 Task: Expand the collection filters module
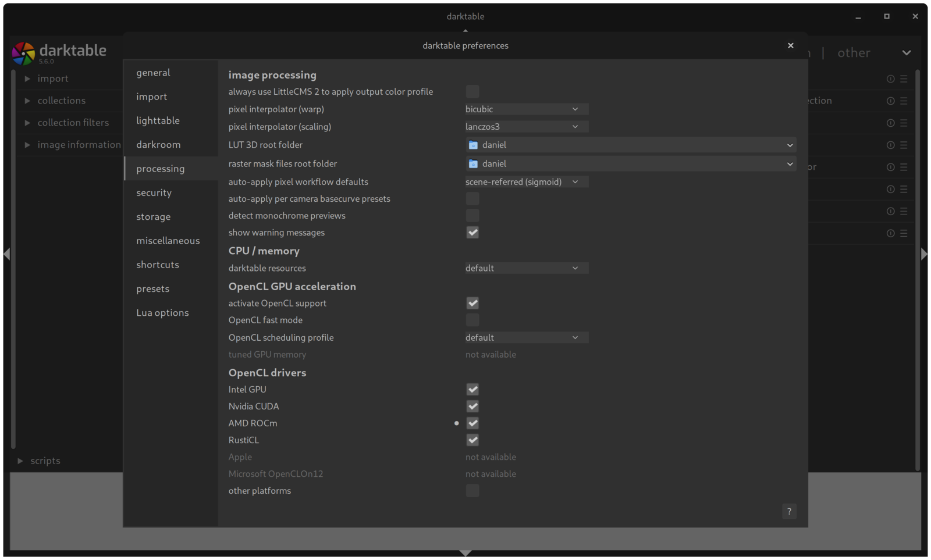(27, 122)
